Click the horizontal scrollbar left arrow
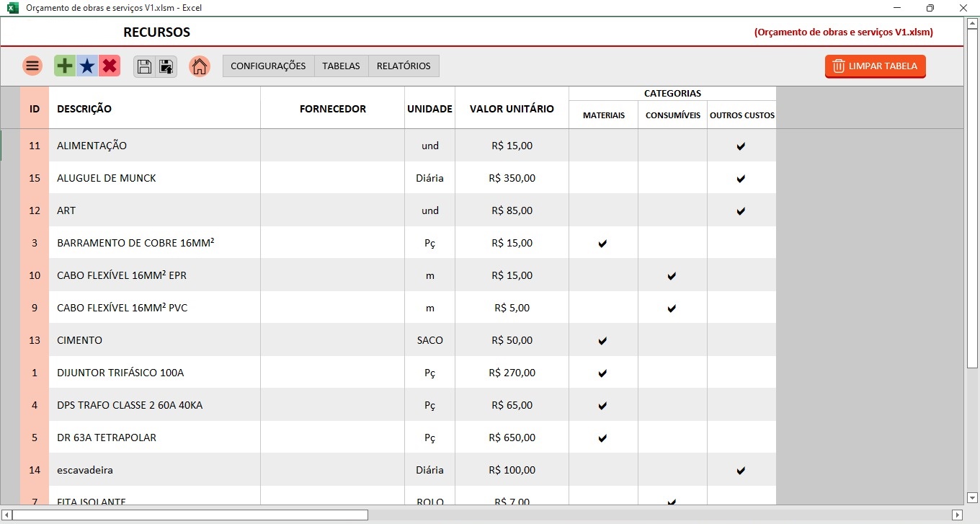Viewport: 980px width, 524px height. tap(7, 515)
